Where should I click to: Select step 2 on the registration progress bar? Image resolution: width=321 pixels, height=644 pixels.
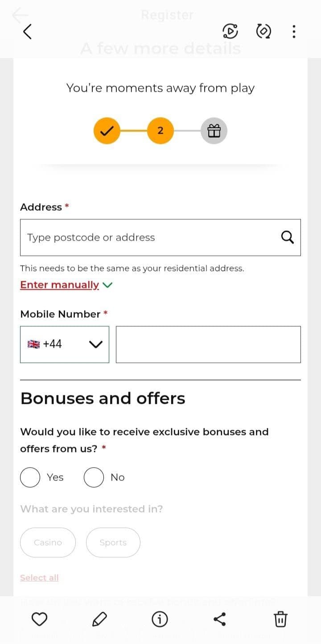[x=160, y=131]
